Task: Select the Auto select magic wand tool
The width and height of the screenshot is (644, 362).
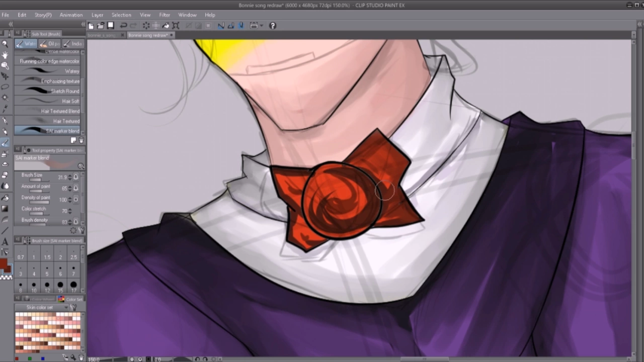Action: (5, 98)
